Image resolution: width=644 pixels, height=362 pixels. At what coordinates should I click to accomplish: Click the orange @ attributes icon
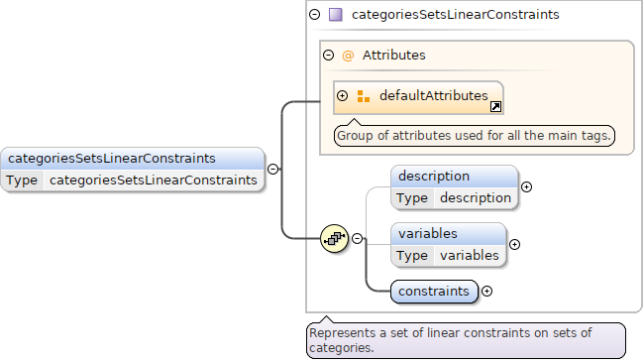[348, 56]
